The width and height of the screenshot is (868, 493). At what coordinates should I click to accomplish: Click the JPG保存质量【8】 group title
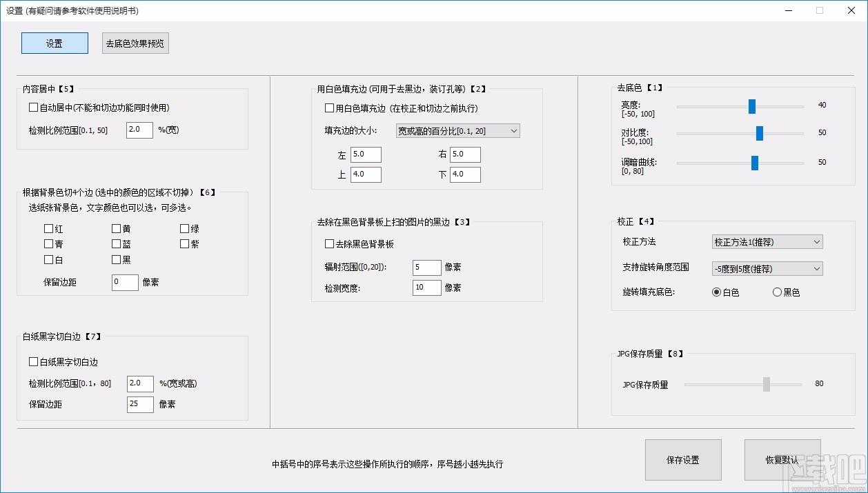[651, 354]
